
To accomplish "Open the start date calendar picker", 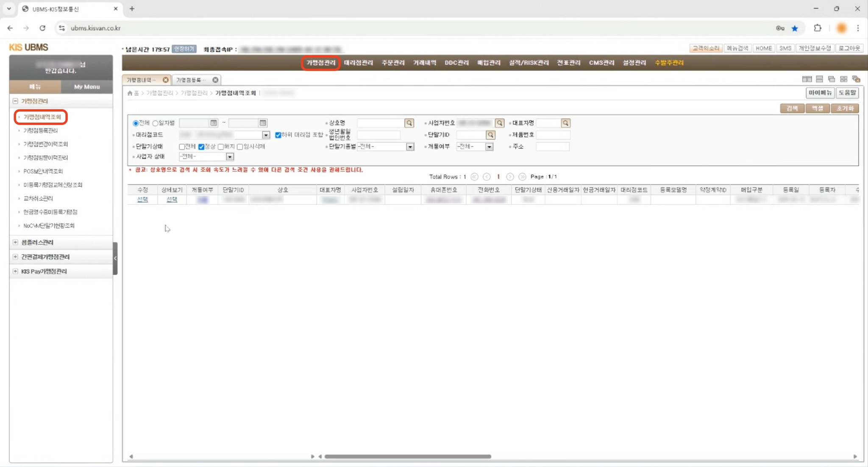I will [214, 123].
